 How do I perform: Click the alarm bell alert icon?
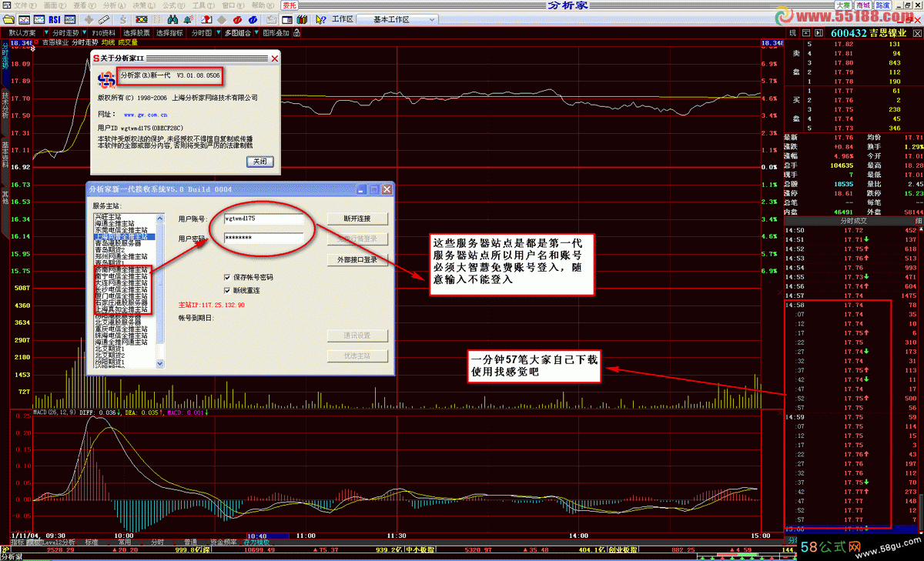click(188, 18)
